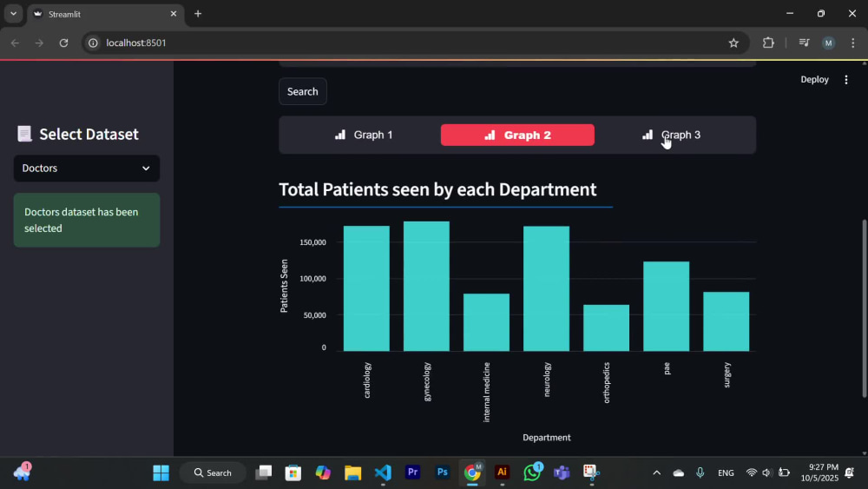Click the Total Patients seen heading
868x489 pixels.
[437, 189]
